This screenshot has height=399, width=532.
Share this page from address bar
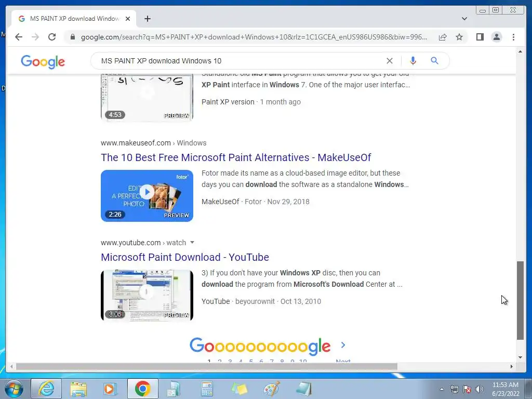443,37
